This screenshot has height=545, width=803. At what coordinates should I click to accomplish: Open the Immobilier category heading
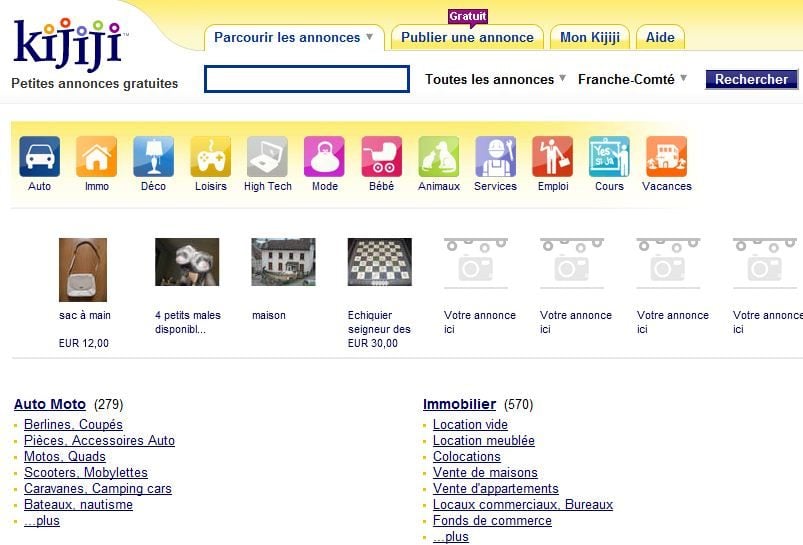click(x=459, y=404)
